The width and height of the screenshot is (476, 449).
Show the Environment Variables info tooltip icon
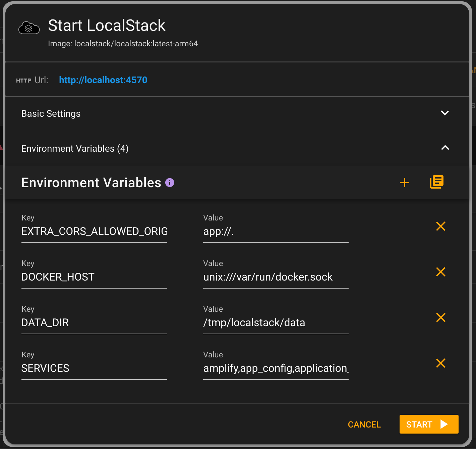click(x=170, y=183)
